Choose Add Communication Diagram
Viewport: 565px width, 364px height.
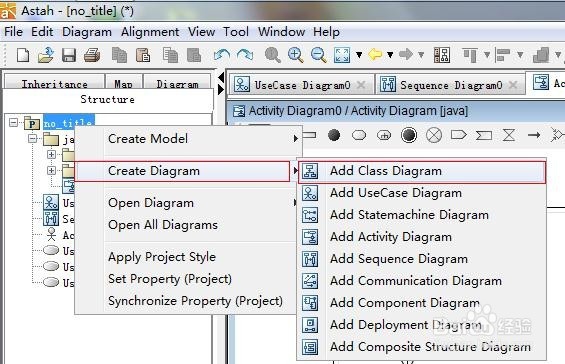tap(422, 281)
